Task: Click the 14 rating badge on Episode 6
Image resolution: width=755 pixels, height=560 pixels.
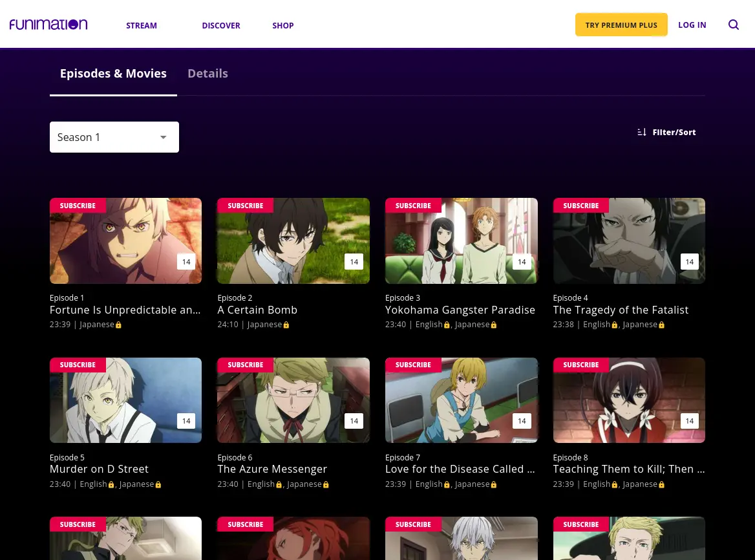Action: pyautogui.click(x=354, y=421)
